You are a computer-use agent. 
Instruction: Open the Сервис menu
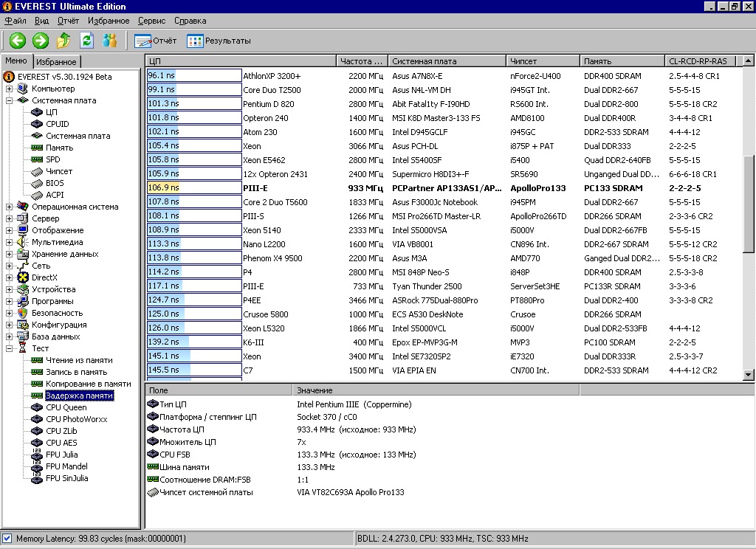pos(151,21)
